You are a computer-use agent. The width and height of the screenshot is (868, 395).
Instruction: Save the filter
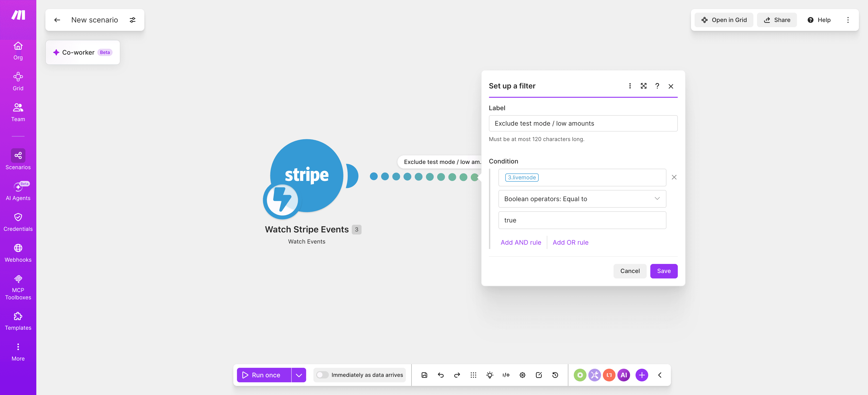coord(664,271)
